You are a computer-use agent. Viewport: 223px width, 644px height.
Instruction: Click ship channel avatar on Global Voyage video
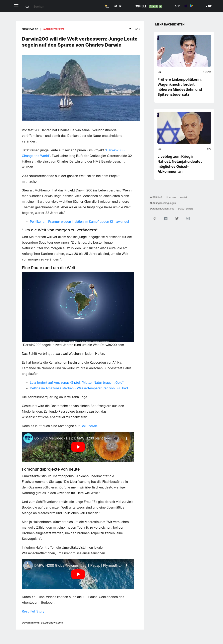pyautogui.click(x=28, y=566)
